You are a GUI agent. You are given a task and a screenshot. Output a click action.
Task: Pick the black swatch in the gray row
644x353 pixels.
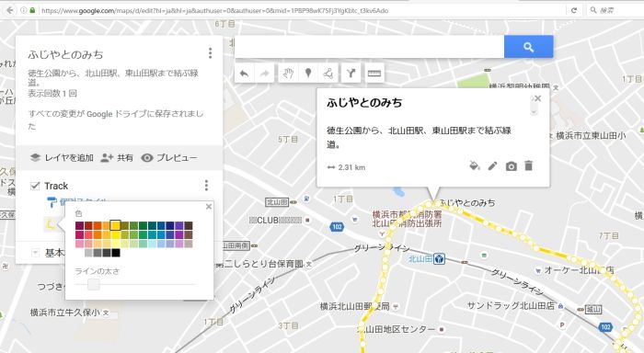116,253
